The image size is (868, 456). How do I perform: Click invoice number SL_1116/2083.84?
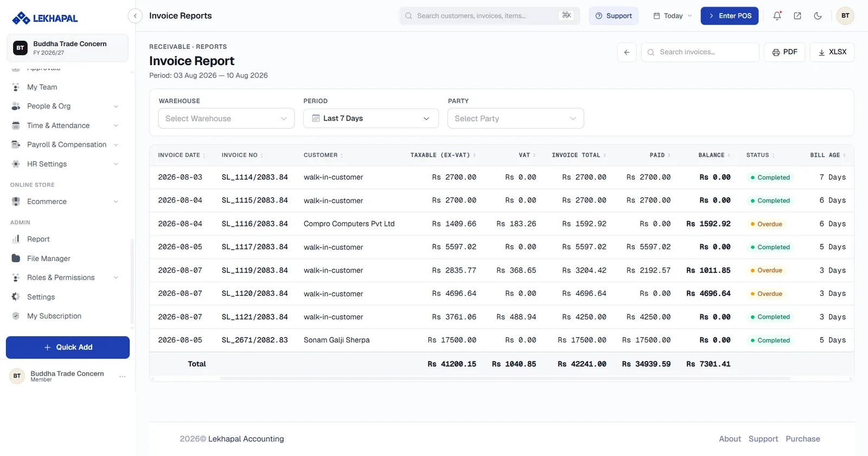click(254, 224)
